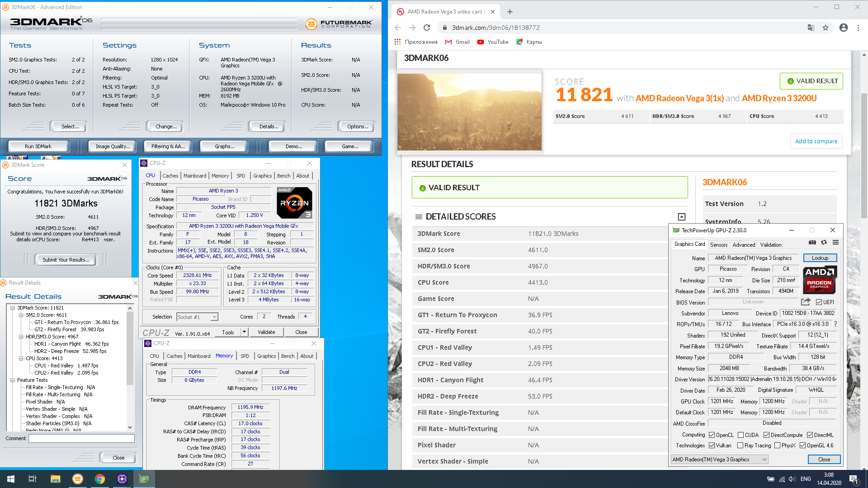
Task: Click Add to compare on 3dmark.com
Action: point(816,141)
